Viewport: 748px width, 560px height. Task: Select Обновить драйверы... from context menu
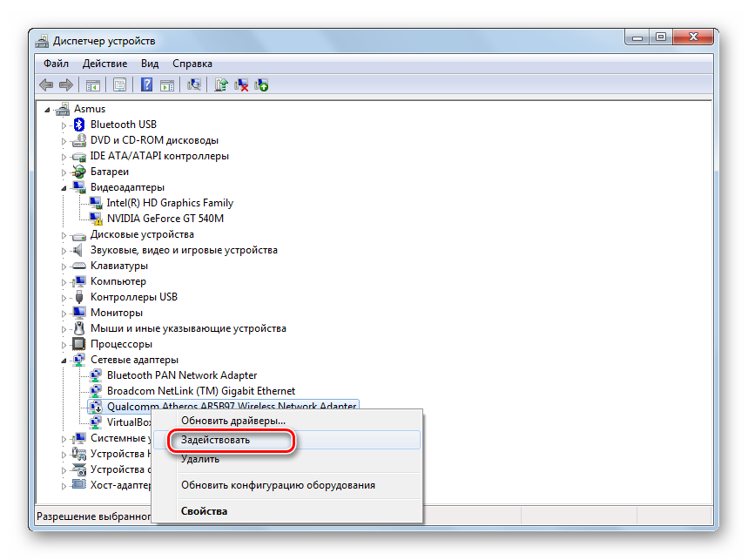point(232,421)
